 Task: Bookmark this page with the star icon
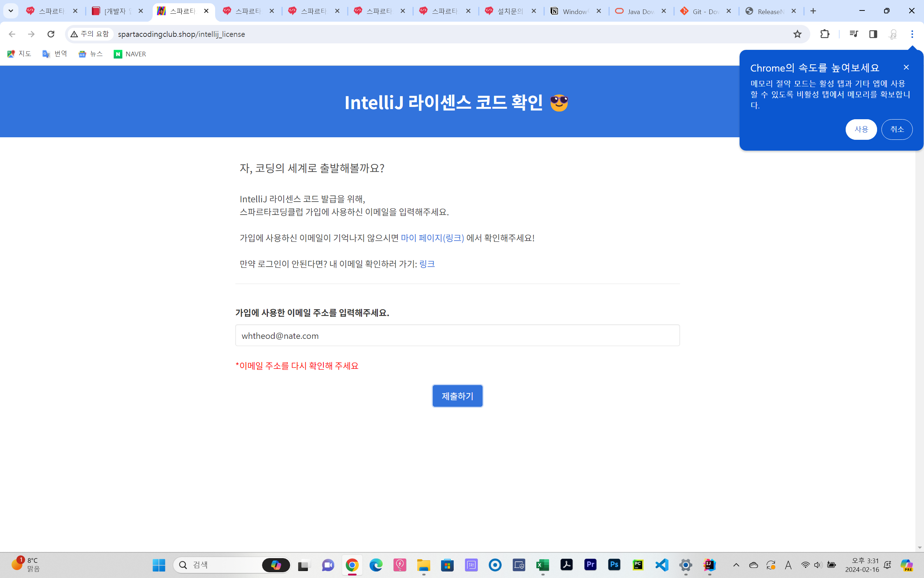click(797, 34)
